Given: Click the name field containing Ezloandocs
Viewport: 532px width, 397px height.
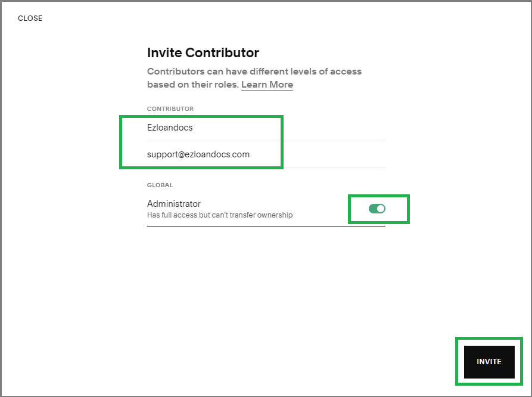Looking at the screenshot, I should tap(170, 128).
